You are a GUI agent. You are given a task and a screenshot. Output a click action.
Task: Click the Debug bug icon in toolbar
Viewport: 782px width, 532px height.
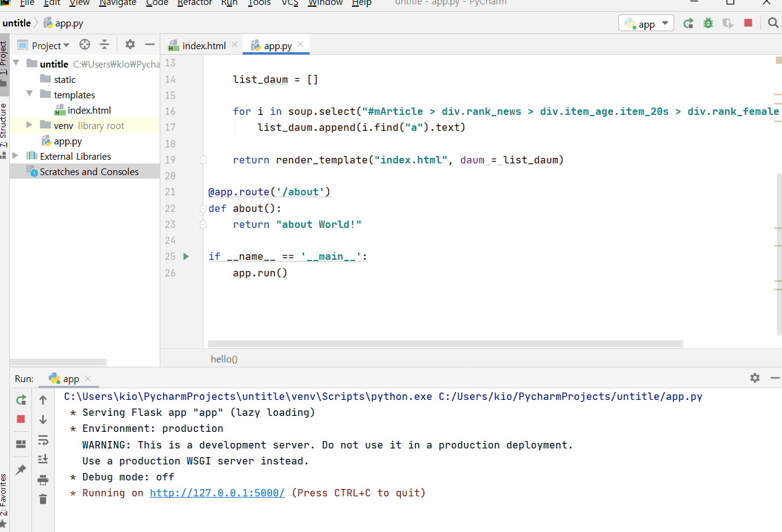708,23
